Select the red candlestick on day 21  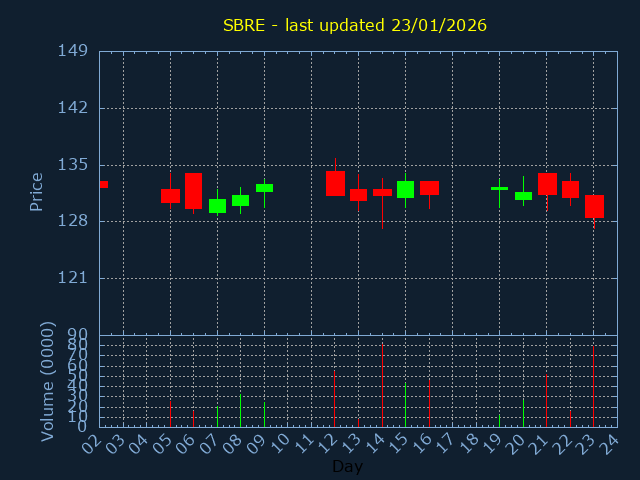tap(547, 184)
